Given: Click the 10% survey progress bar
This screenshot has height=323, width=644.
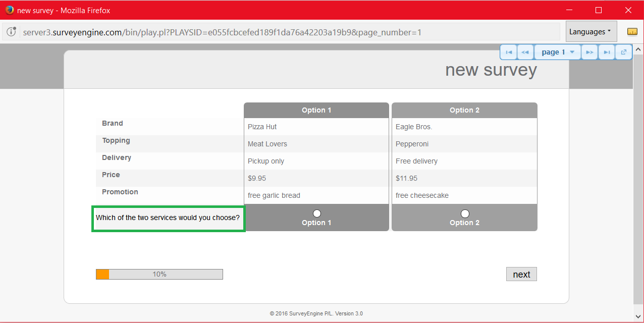Looking at the screenshot, I should [x=159, y=274].
